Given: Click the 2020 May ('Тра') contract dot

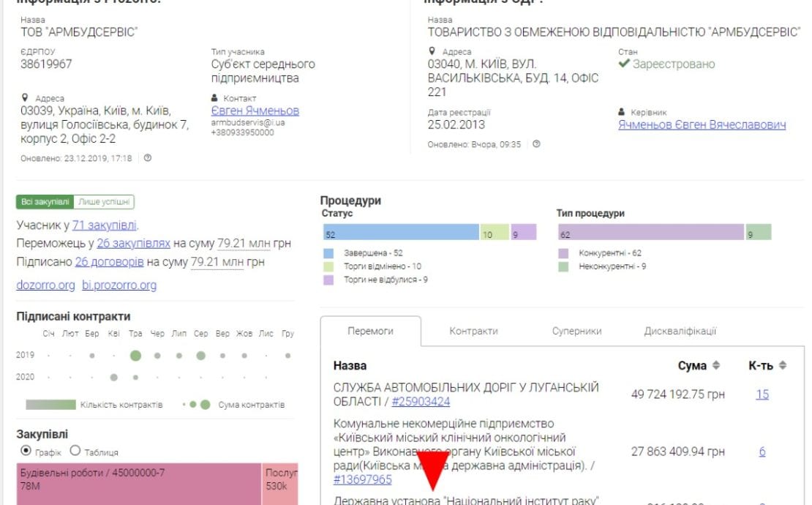Looking at the screenshot, I should click(x=135, y=378).
